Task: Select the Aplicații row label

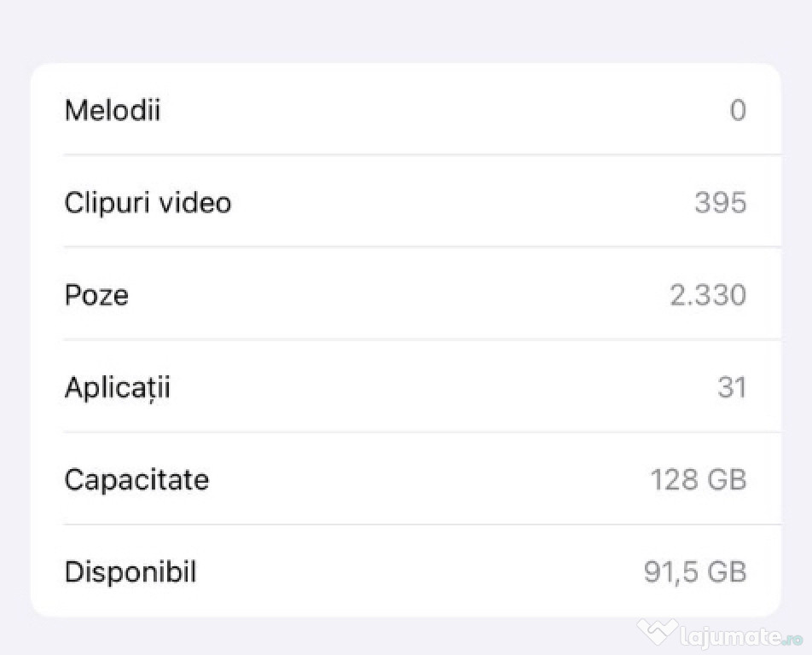Action: pyautogui.click(x=118, y=388)
